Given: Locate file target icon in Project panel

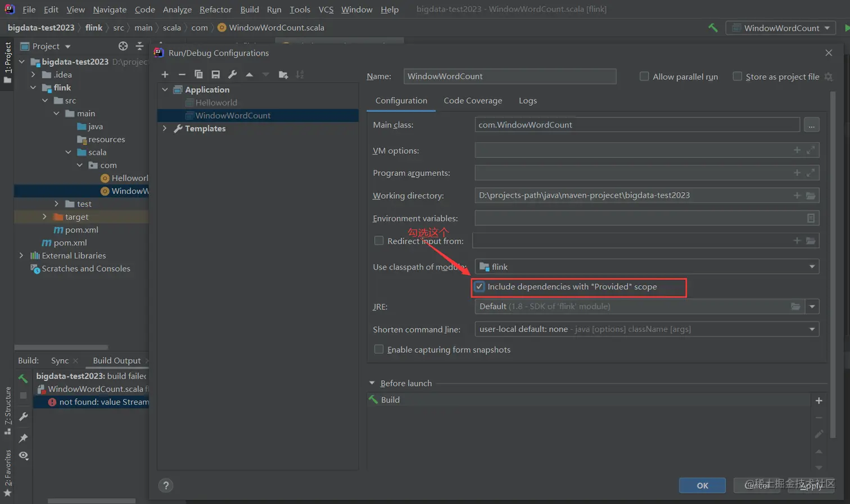Looking at the screenshot, I should click(x=123, y=46).
